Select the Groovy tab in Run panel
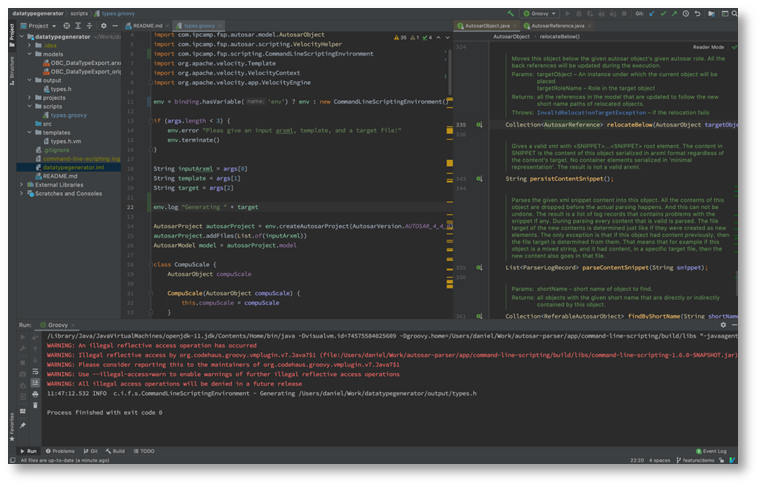 [57, 325]
